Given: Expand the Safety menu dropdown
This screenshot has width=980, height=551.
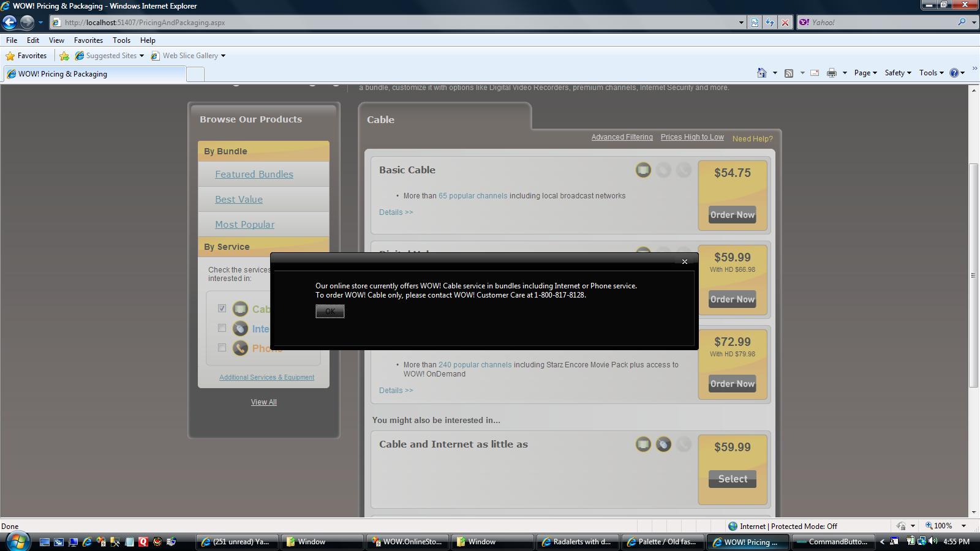Looking at the screenshot, I should click(897, 73).
